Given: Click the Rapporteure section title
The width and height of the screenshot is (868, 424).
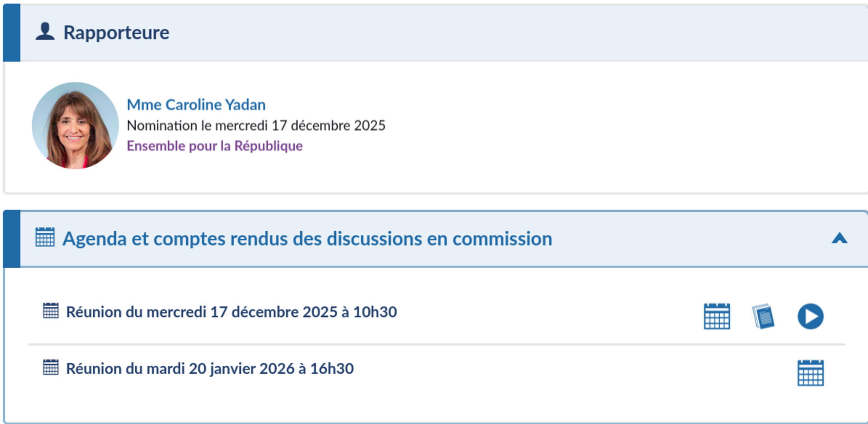Looking at the screenshot, I should click(116, 32).
